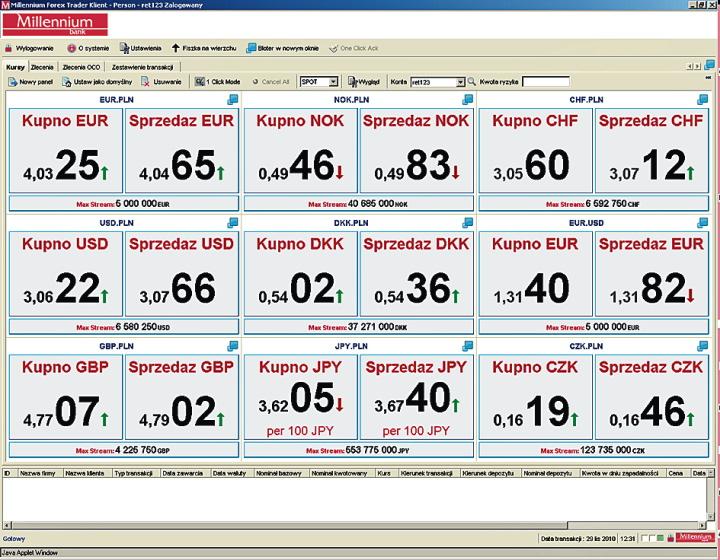The height and width of the screenshot is (560, 720).
Task: Click the CHF.PLN panel corner icon
Action: 701,99
